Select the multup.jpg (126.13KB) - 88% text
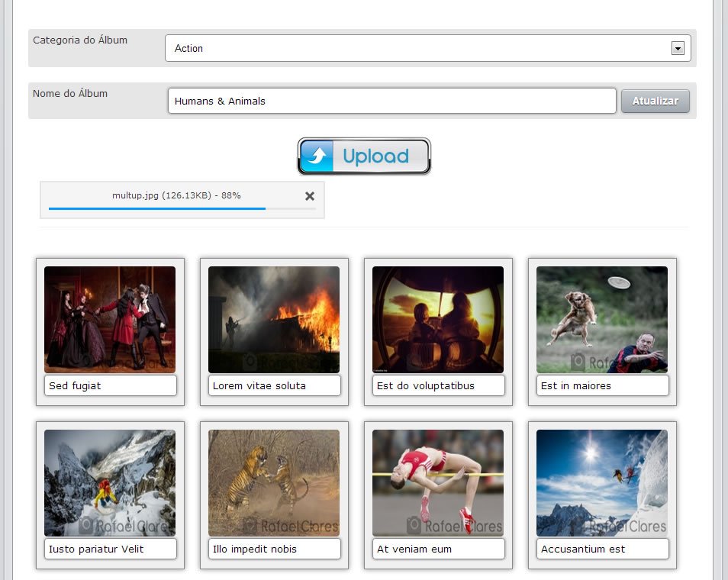Image resolution: width=728 pixels, height=580 pixels. [x=176, y=195]
